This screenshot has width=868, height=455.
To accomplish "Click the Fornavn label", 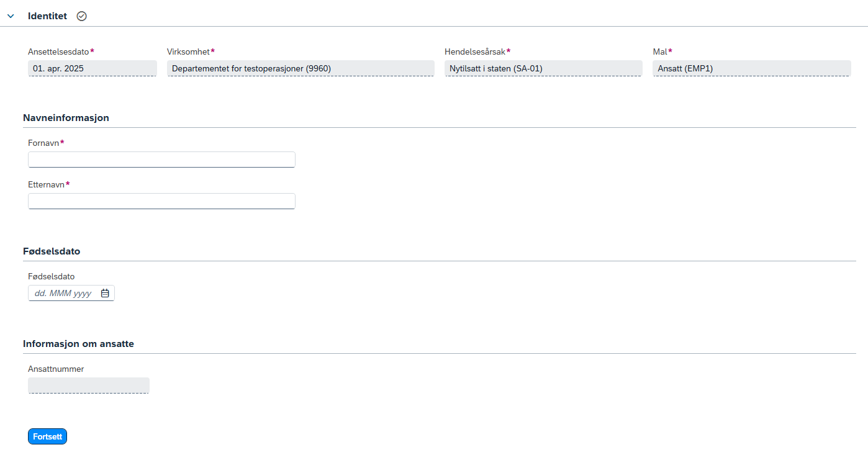I will coord(43,143).
